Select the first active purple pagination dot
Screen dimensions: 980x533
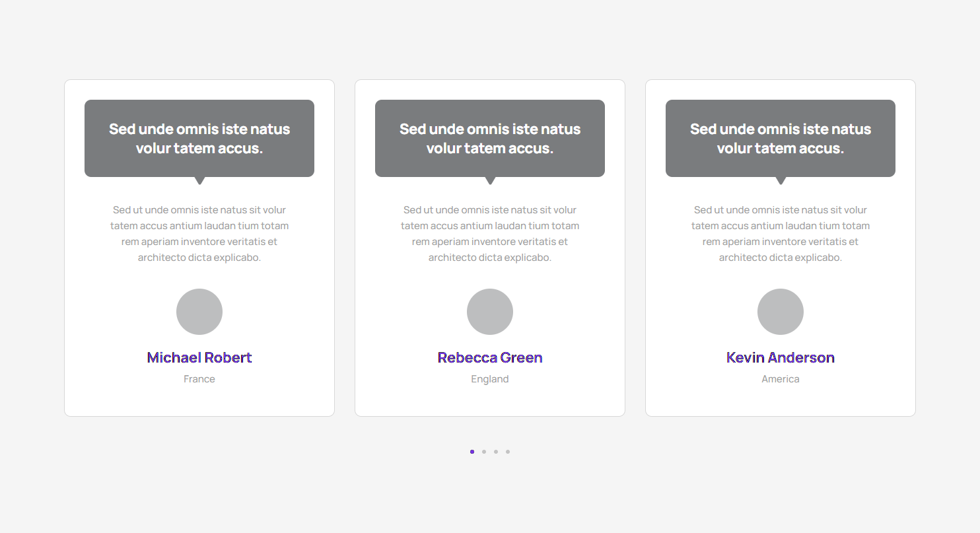472,452
